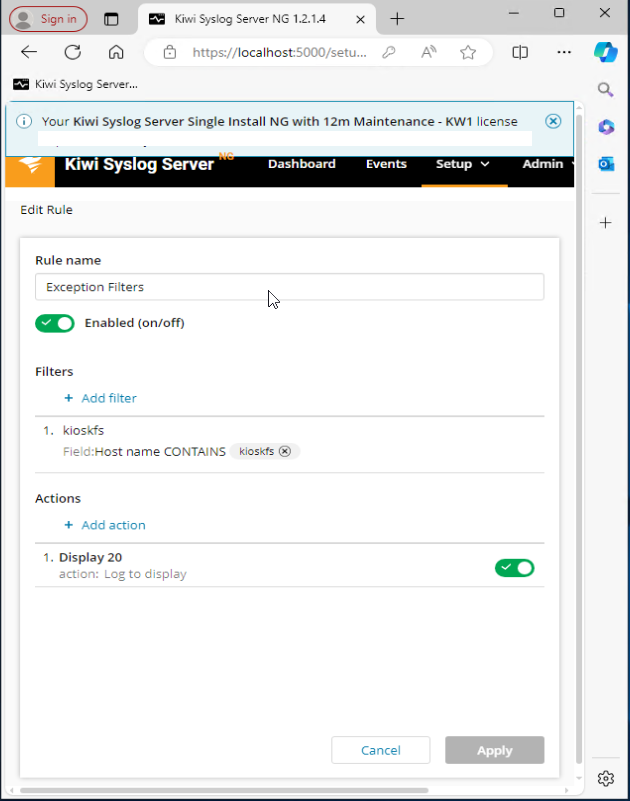This screenshot has height=801, width=630.
Task: Open tab actions menu icon
Action: click(x=111, y=19)
